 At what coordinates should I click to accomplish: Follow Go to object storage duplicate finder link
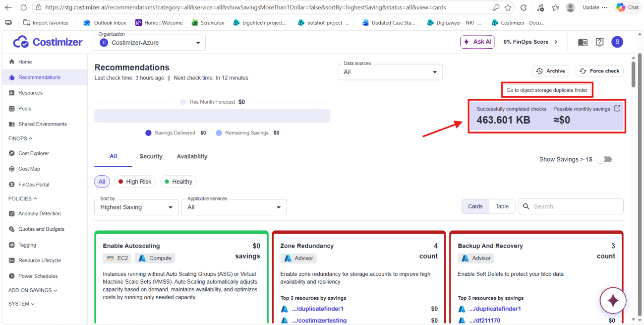547,90
